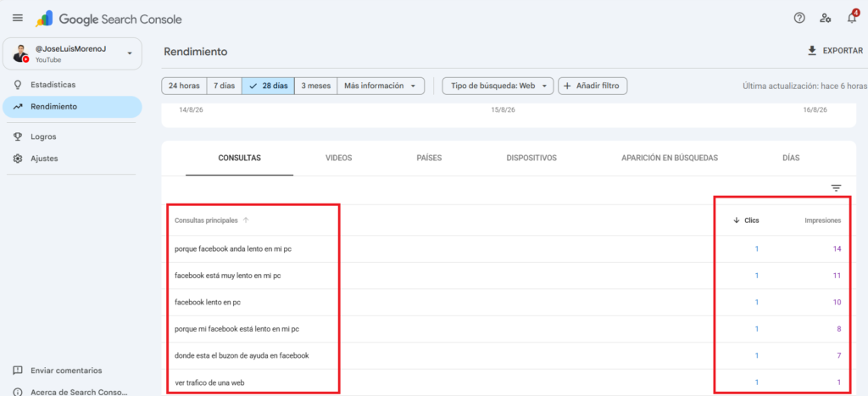
Task: Click query 'facebook lento en pc'
Action: point(208,303)
